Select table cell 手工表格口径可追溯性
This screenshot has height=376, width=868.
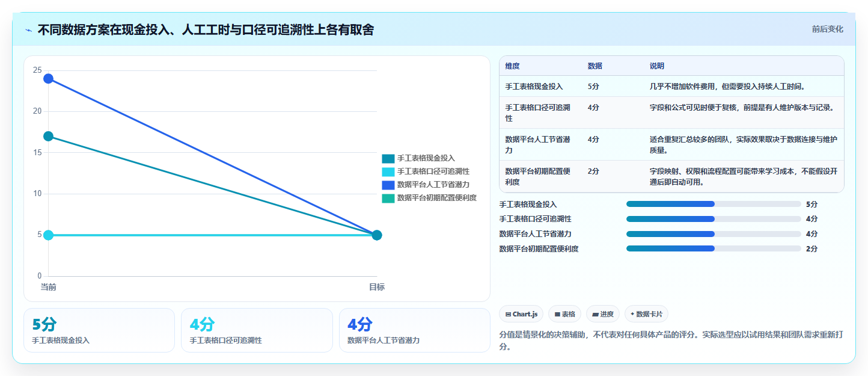coord(538,112)
